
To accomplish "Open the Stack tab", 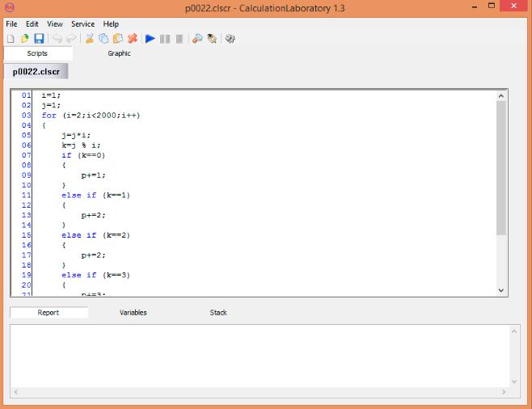I will pyautogui.click(x=218, y=312).
